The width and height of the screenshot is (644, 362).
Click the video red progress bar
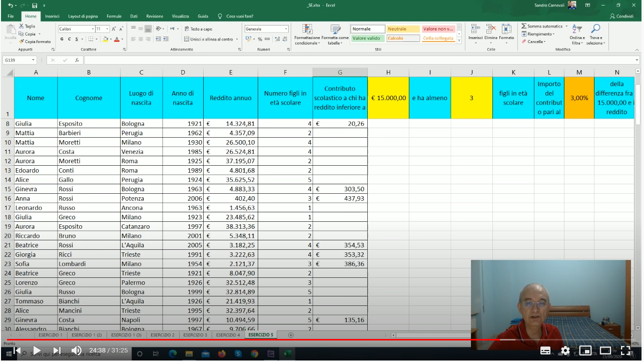point(253,339)
